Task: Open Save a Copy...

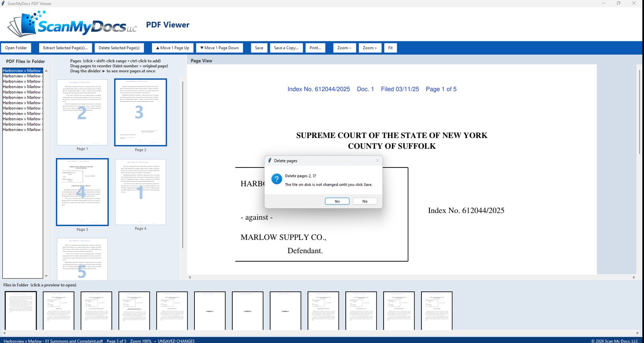Action: 286,48
